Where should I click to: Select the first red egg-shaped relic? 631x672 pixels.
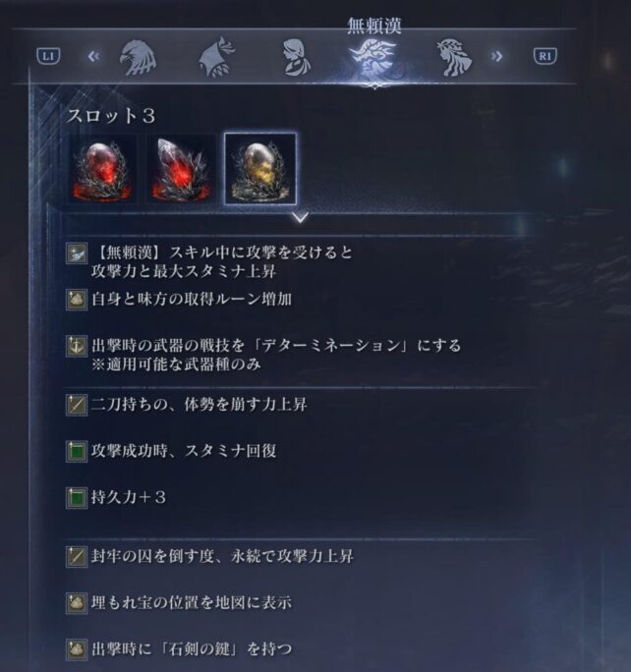[x=103, y=169]
